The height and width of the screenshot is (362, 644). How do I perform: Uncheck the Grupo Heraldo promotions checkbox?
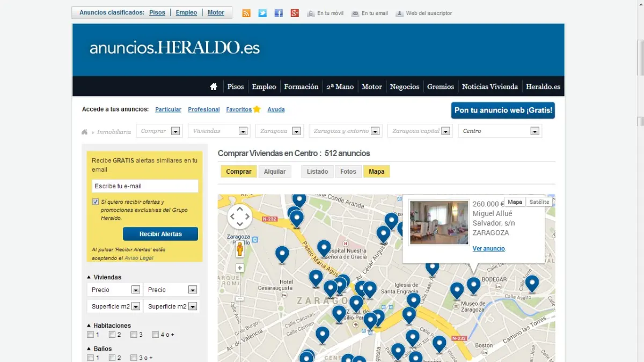tap(96, 202)
